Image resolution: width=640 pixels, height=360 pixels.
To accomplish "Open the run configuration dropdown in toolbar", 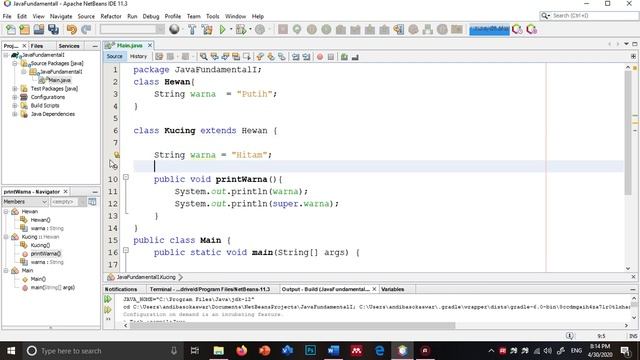I will point(132,29).
